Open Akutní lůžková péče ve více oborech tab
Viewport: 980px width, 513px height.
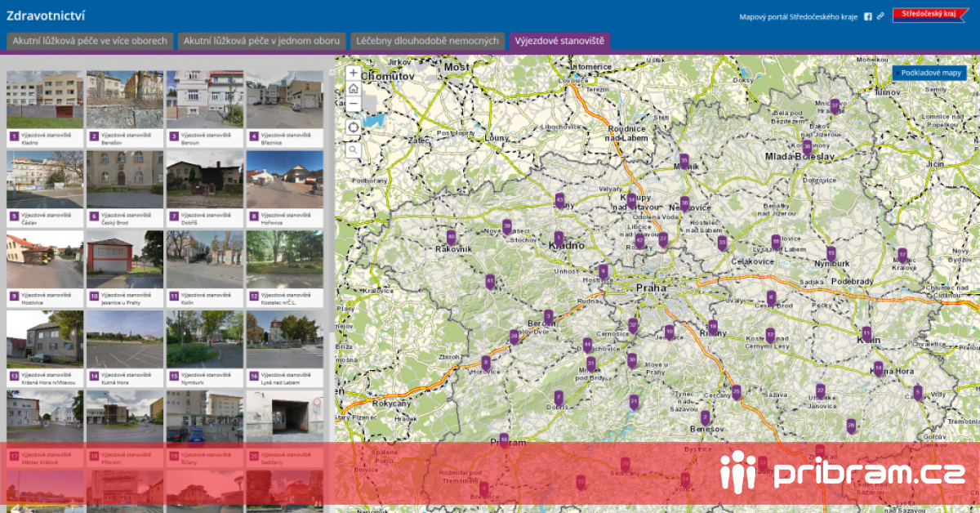tap(91, 41)
